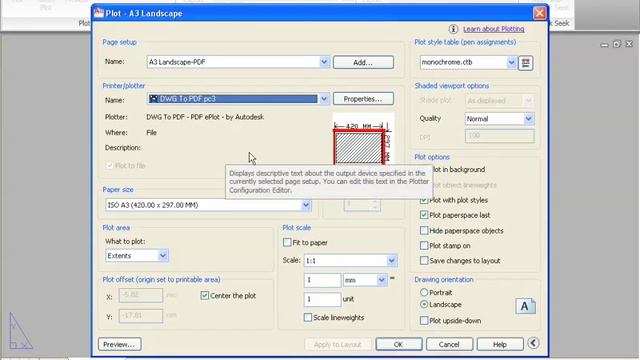Click the Add... page setup button

click(363, 62)
